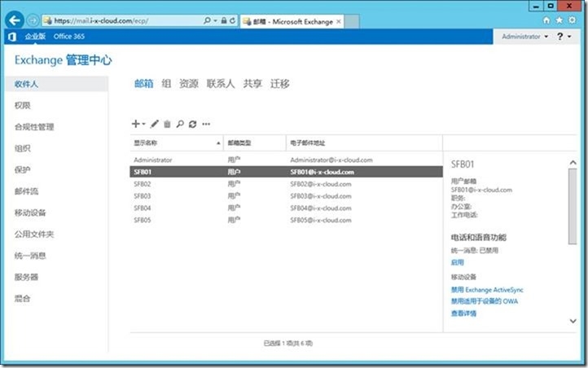The width and height of the screenshot is (588, 368).
Task: Click SFB03@i-x-cloud.com email address cell
Action: tap(321, 196)
